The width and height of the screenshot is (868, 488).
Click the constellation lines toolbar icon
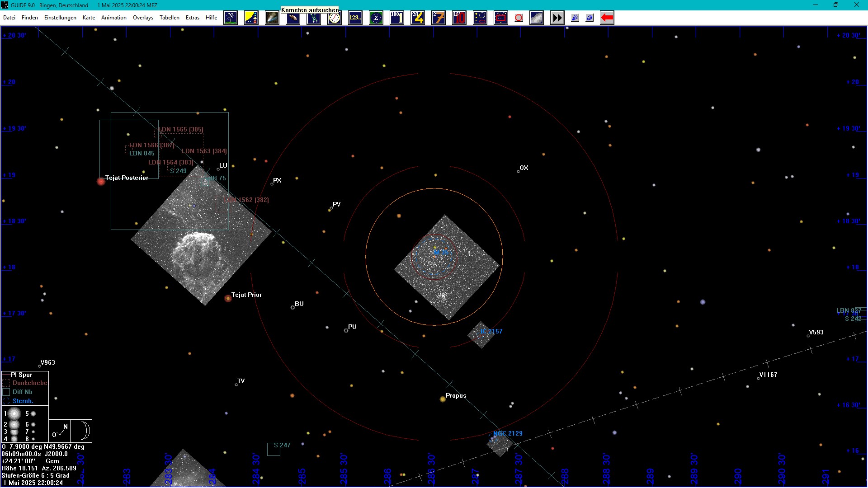click(314, 18)
